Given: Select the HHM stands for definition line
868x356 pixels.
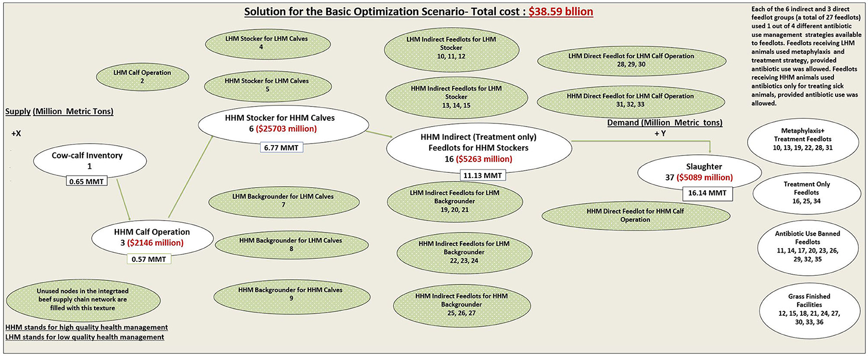Looking at the screenshot, I should 86,327.
